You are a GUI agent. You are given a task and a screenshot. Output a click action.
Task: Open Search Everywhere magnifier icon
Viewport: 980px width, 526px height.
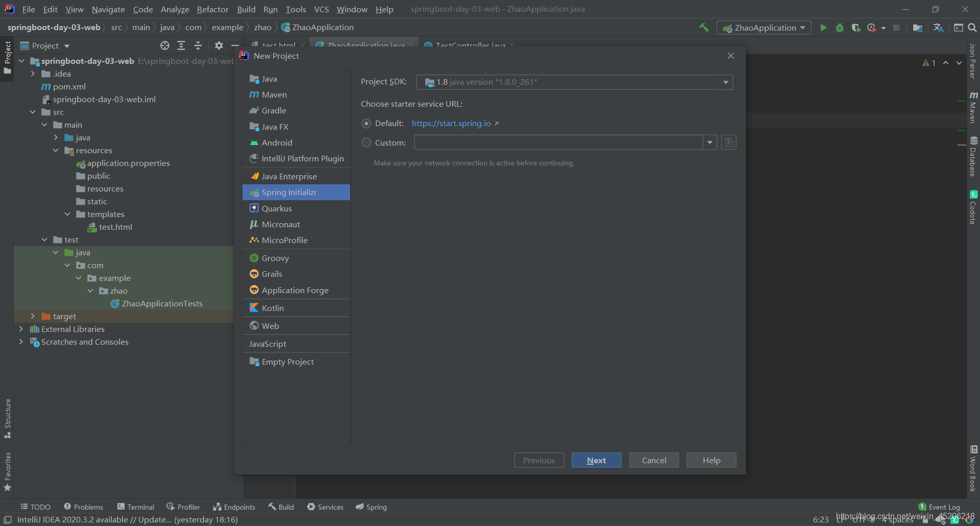(x=972, y=28)
